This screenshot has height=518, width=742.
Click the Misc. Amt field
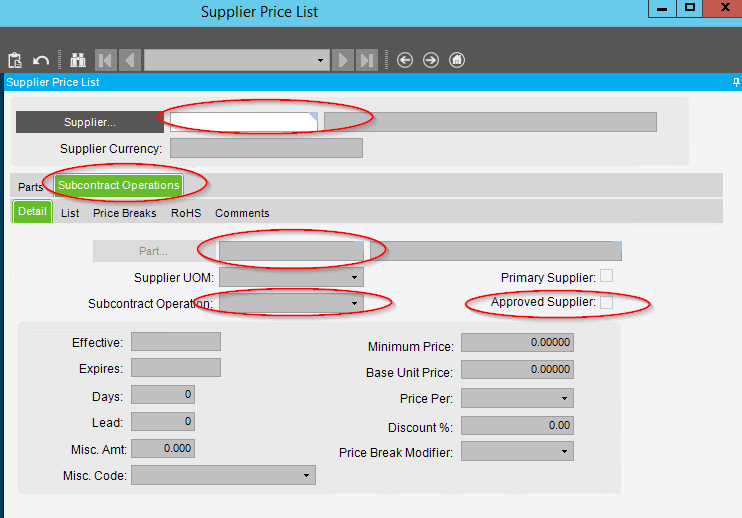[163, 448]
